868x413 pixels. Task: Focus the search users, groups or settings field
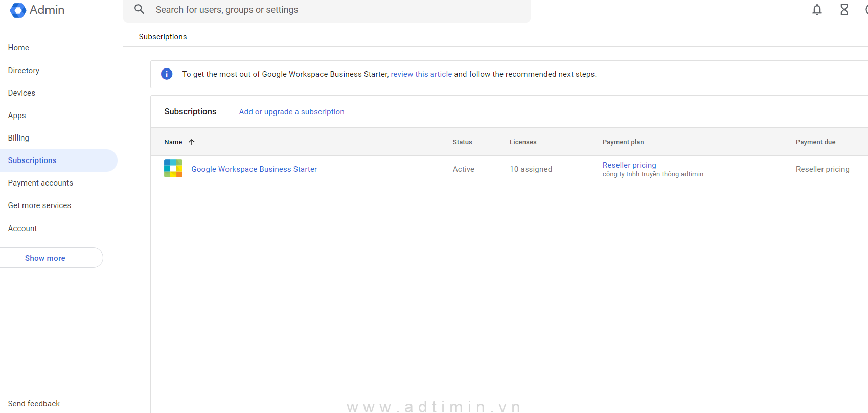327,10
